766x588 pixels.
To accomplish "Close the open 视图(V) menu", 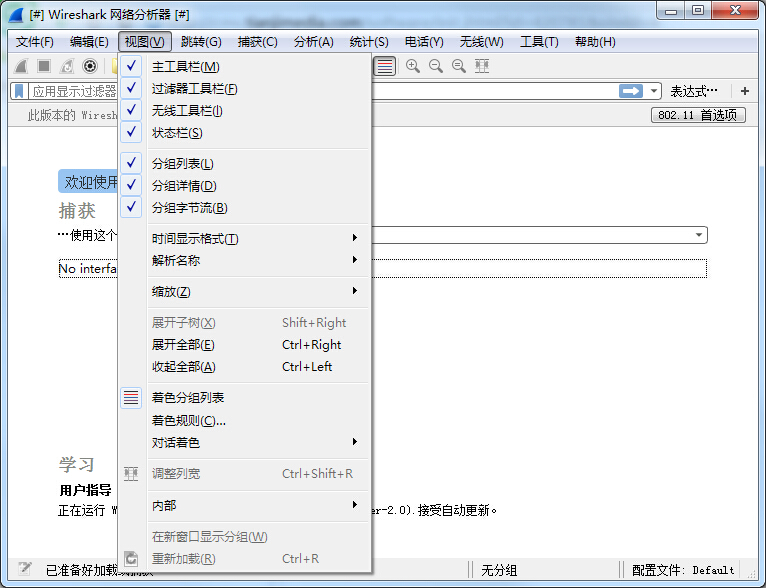I will pyautogui.click(x=145, y=42).
